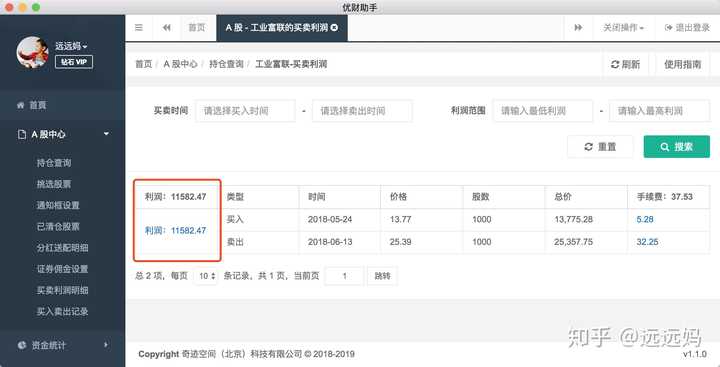Click 退出登录 to log out
The image size is (720, 367).
(x=687, y=28)
